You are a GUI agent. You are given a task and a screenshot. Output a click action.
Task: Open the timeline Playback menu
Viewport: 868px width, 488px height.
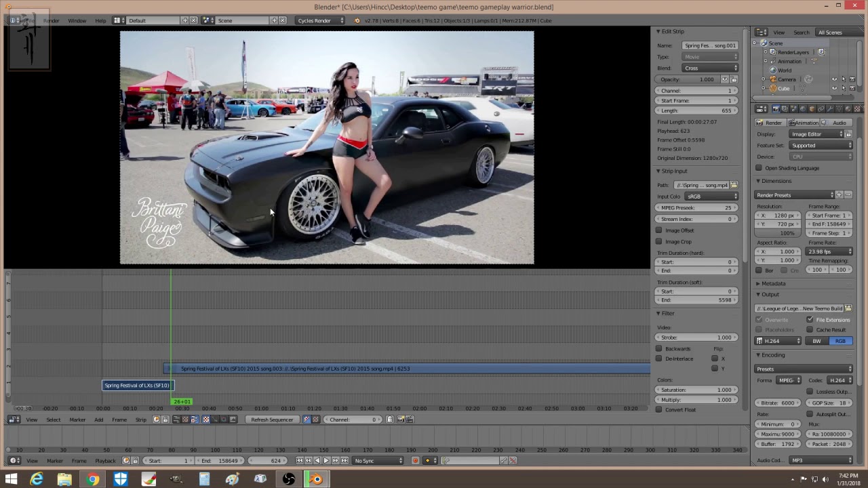click(105, 461)
